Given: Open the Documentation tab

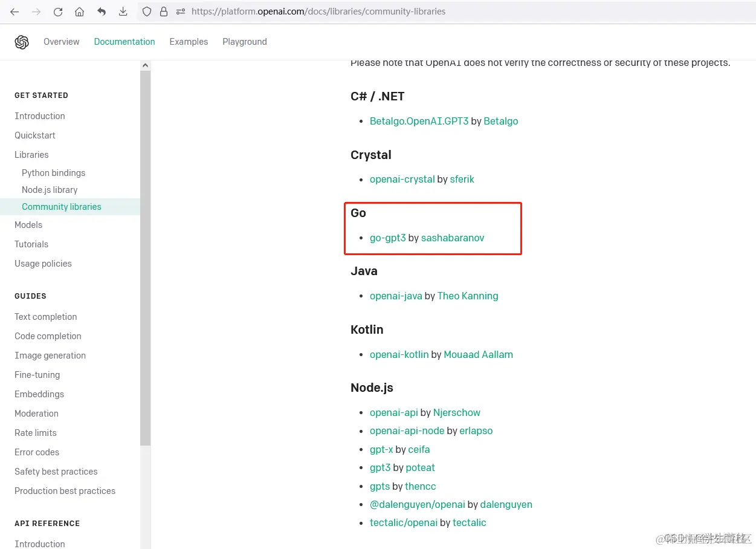Looking at the screenshot, I should [124, 42].
